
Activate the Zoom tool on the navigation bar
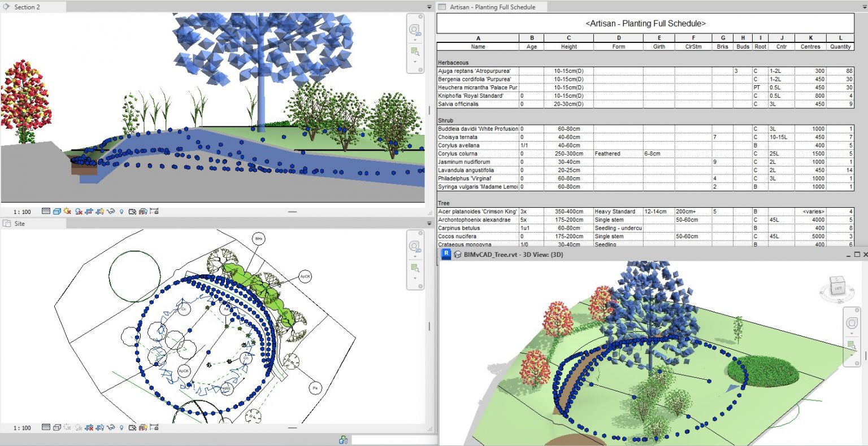tap(415, 51)
